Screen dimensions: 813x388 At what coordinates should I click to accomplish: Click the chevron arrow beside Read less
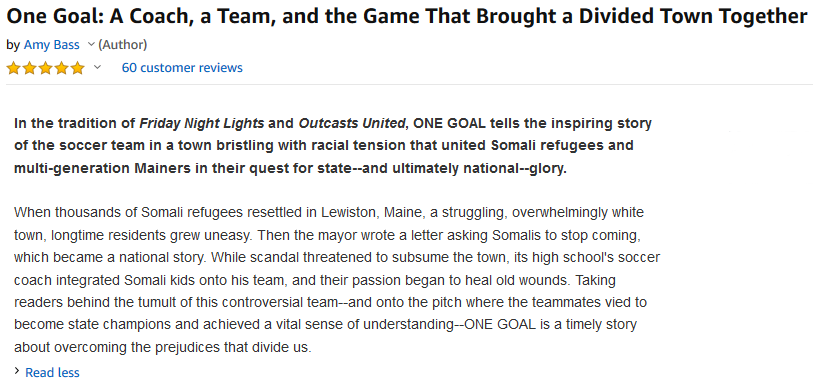click(17, 371)
